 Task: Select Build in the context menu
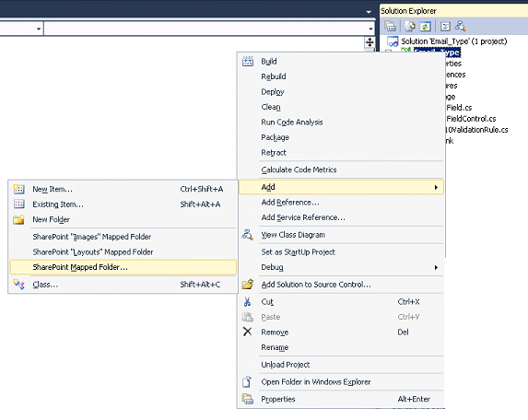(341, 61)
